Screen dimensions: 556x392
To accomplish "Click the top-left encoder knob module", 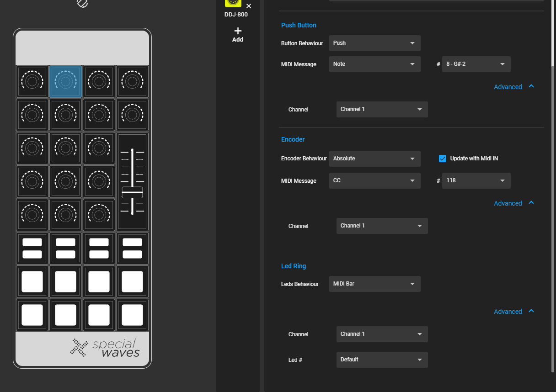I will [32, 82].
